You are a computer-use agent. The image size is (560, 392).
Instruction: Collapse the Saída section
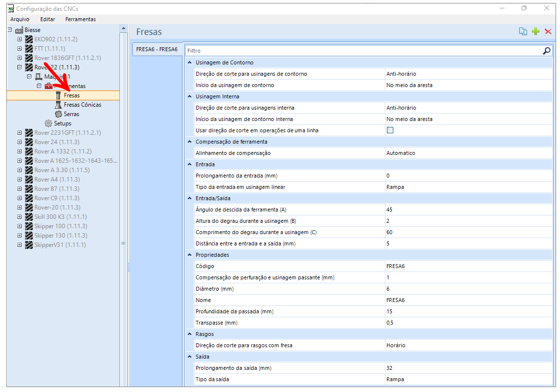pyautogui.click(x=190, y=357)
